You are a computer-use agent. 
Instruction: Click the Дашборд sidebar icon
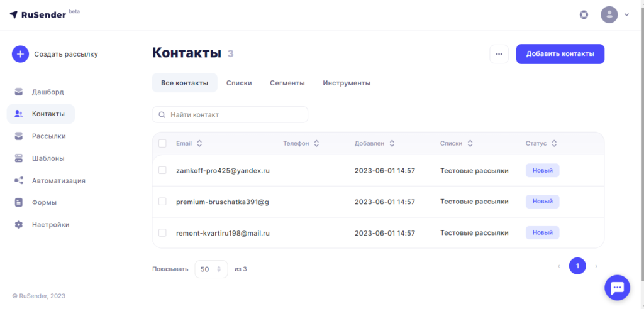tap(18, 92)
